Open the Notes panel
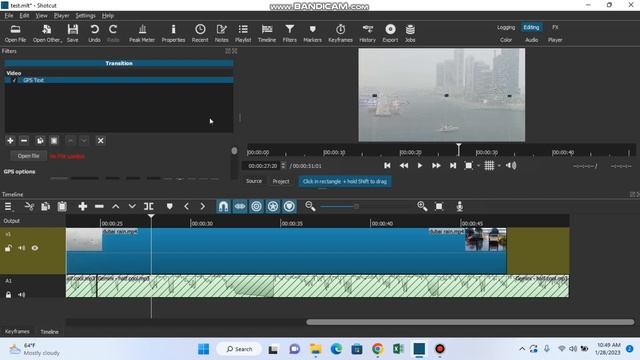 [222, 33]
